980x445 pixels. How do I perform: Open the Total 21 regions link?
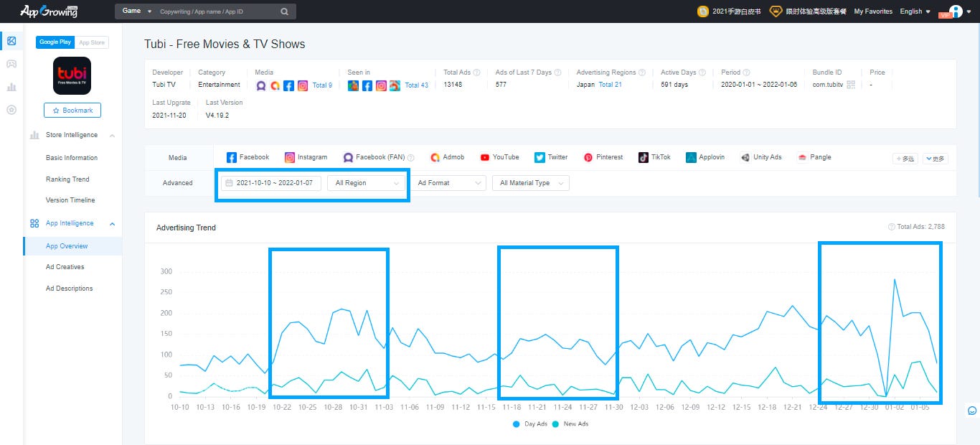[x=611, y=85]
